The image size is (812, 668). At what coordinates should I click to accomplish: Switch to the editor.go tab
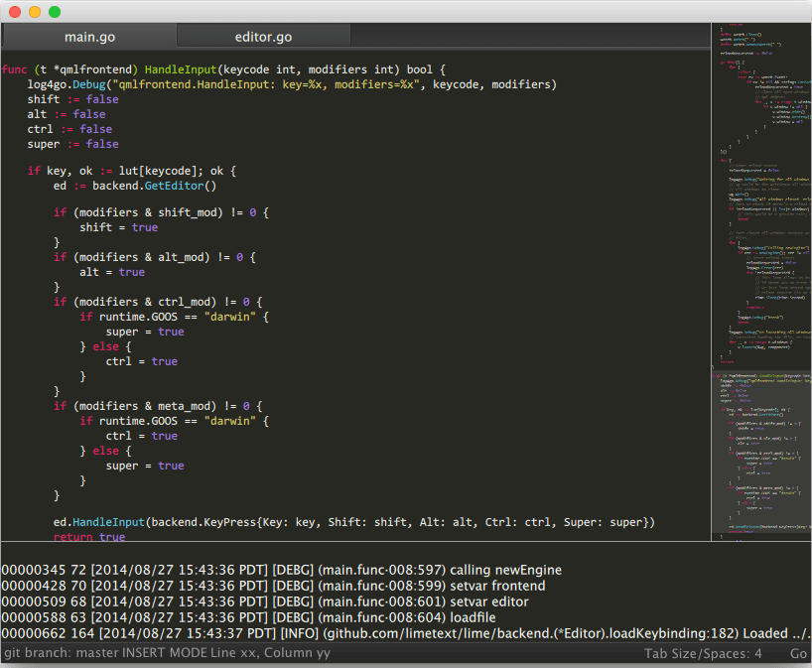(x=264, y=37)
